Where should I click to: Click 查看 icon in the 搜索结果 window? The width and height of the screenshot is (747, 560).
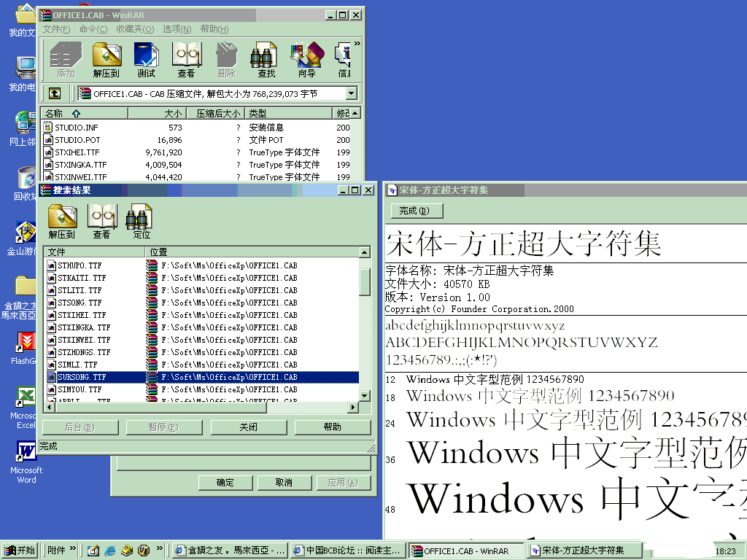[x=101, y=222]
